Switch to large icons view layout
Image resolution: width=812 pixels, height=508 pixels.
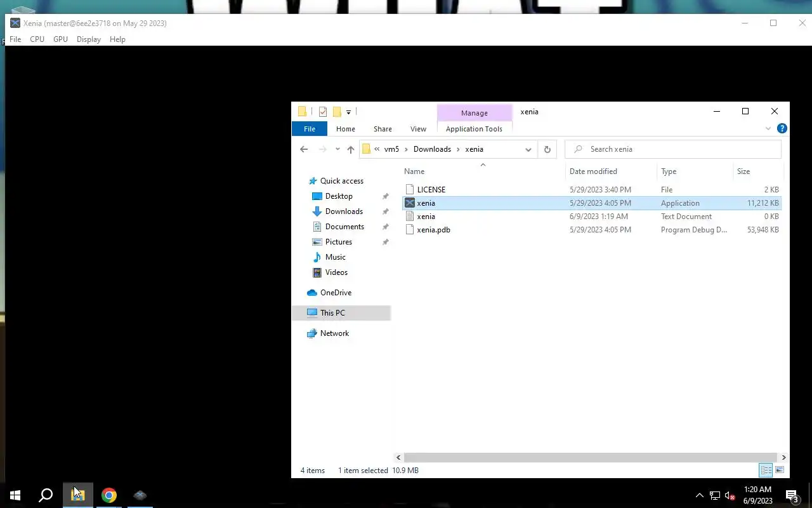(x=780, y=471)
